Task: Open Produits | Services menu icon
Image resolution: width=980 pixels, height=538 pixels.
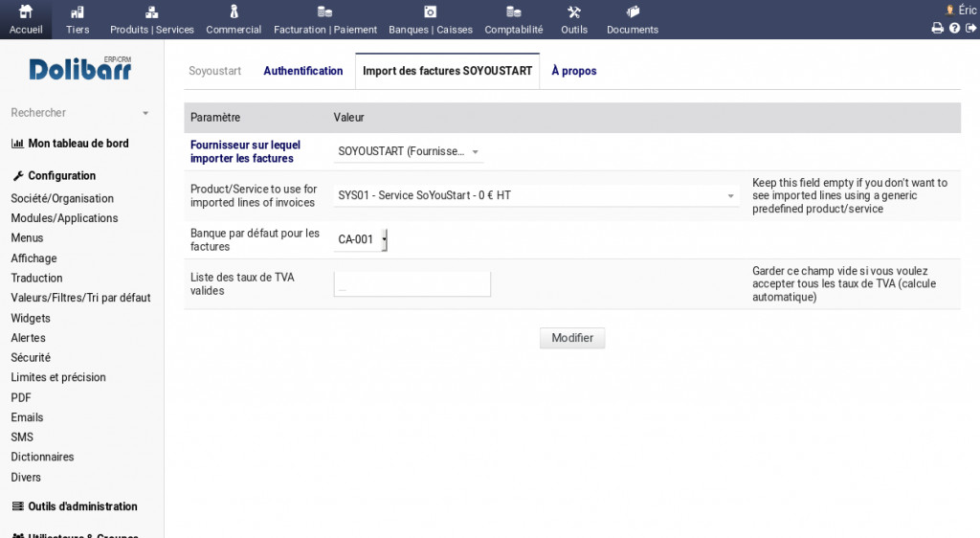Action: pos(152,11)
